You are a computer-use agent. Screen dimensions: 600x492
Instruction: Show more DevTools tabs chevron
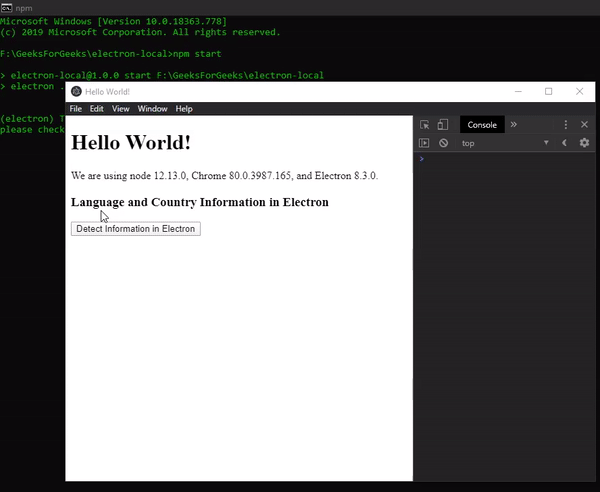pos(514,124)
